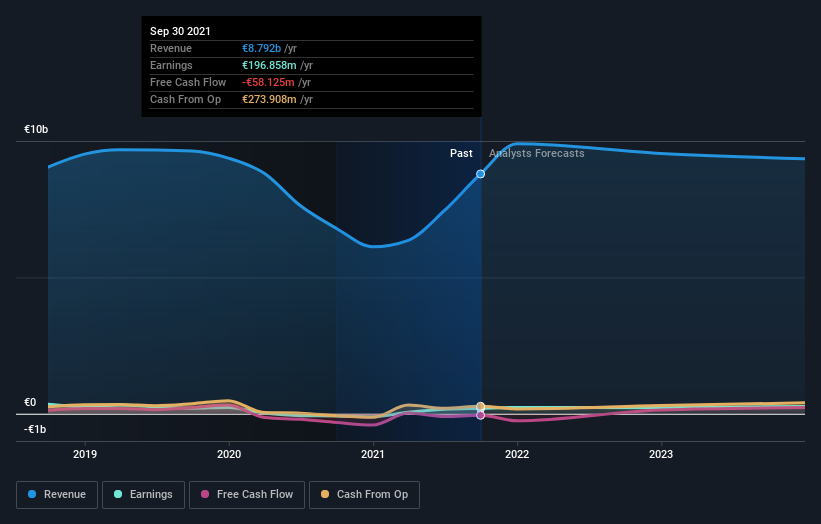Click the pink Free Cash Flow data point
Viewport: 821px width, 524px height.
pos(480,415)
